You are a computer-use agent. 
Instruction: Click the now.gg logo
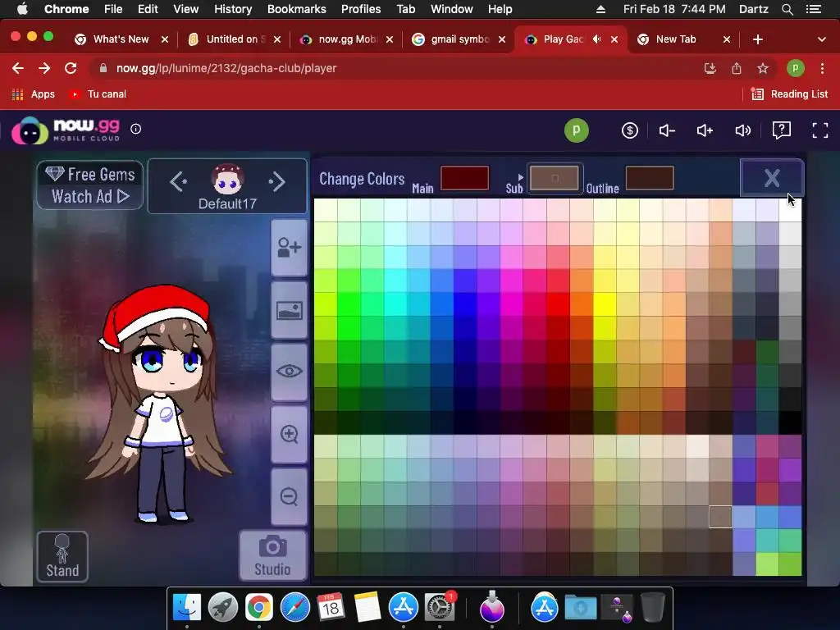pos(66,130)
